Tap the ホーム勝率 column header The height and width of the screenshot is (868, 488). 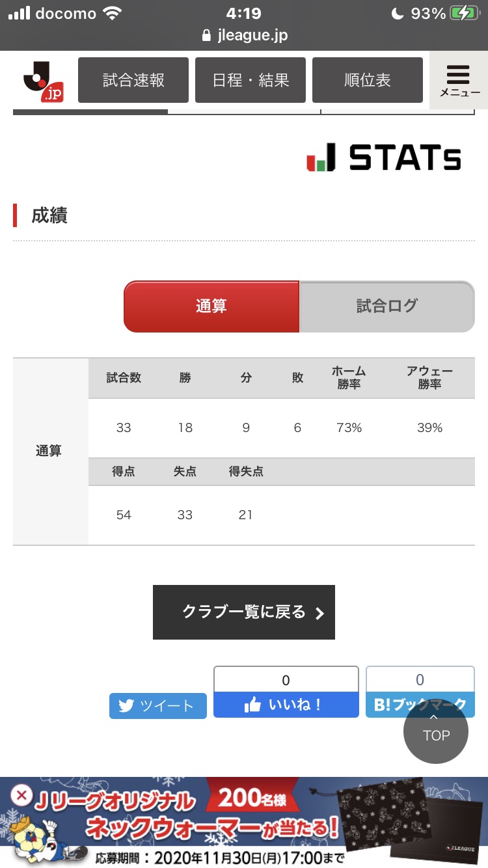[x=349, y=378]
